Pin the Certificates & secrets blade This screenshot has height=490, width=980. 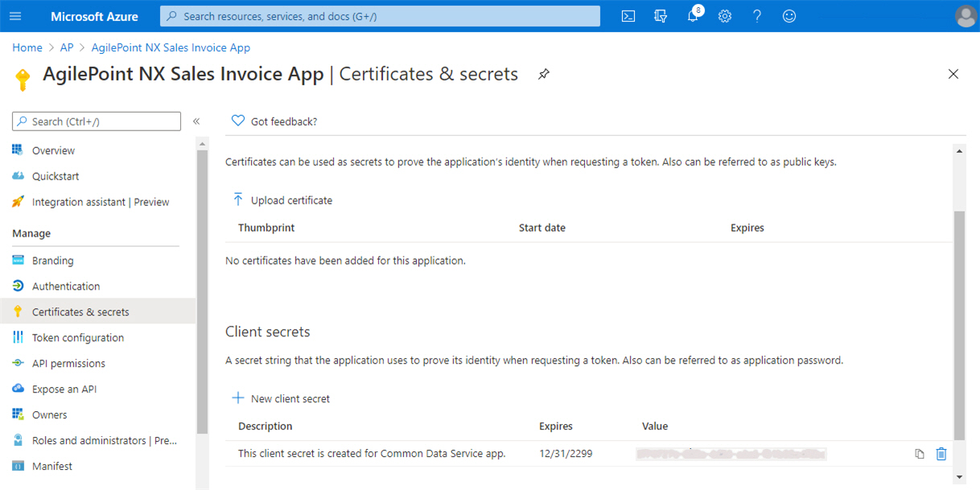pos(544,74)
